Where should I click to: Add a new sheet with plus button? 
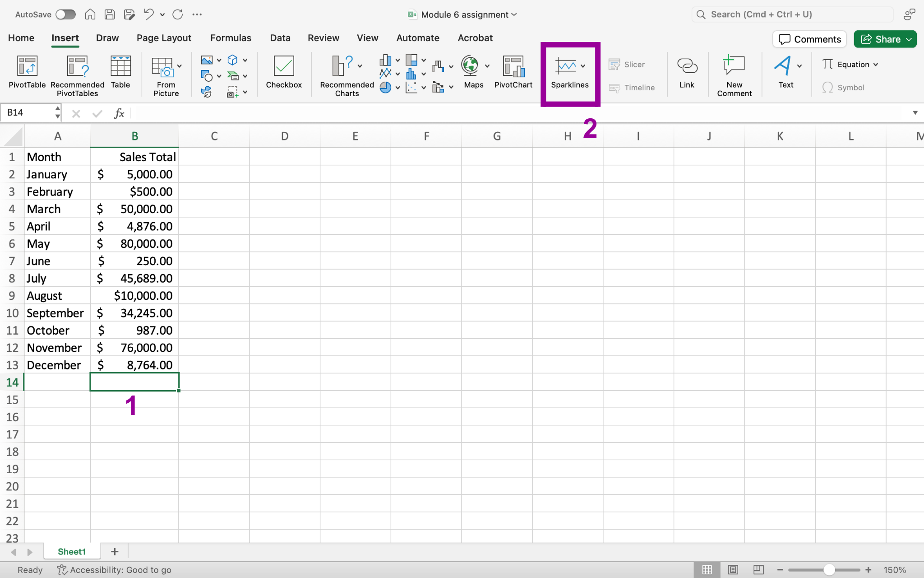click(115, 552)
